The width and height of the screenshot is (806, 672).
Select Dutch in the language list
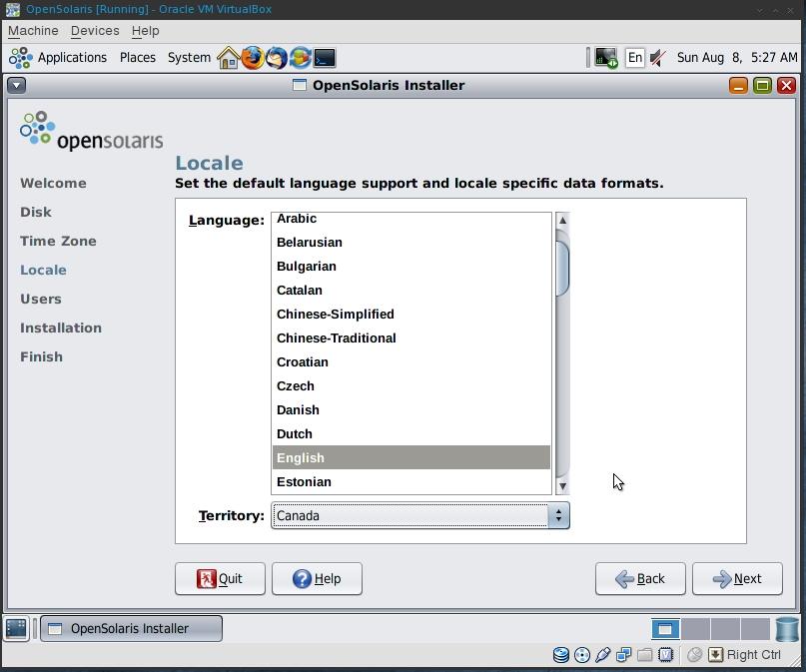(411, 434)
